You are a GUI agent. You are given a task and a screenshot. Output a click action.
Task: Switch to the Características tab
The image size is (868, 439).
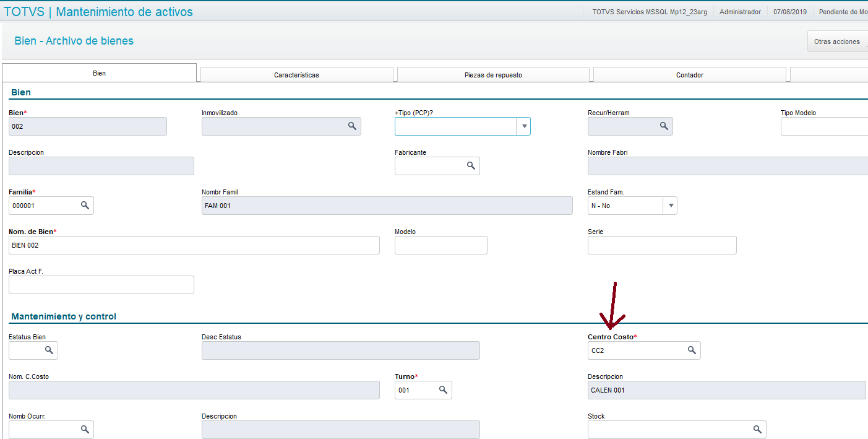click(x=297, y=75)
